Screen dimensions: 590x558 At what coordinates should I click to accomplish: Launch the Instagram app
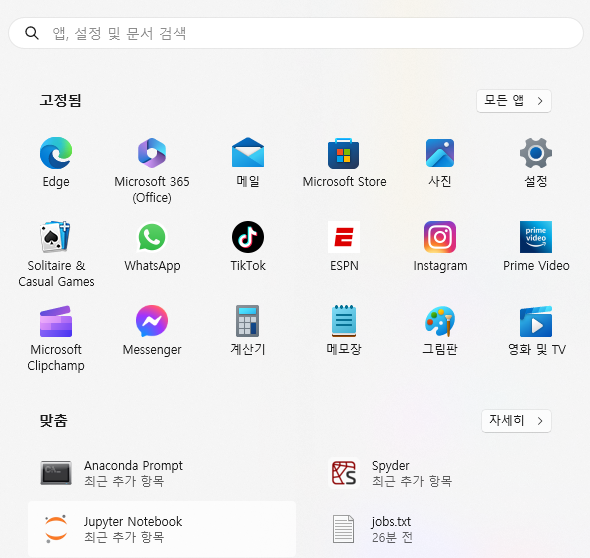[x=440, y=237]
